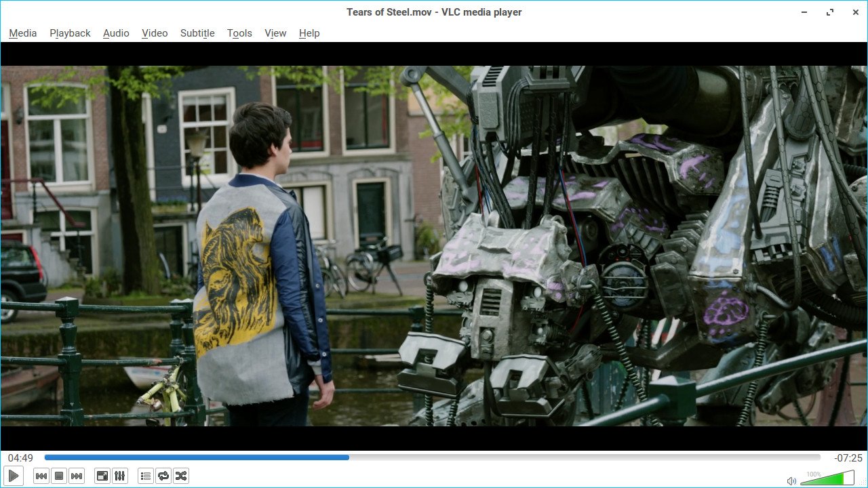This screenshot has height=488, width=868.
Task: Open the Playback menu
Action: pyautogui.click(x=70, y=33)
